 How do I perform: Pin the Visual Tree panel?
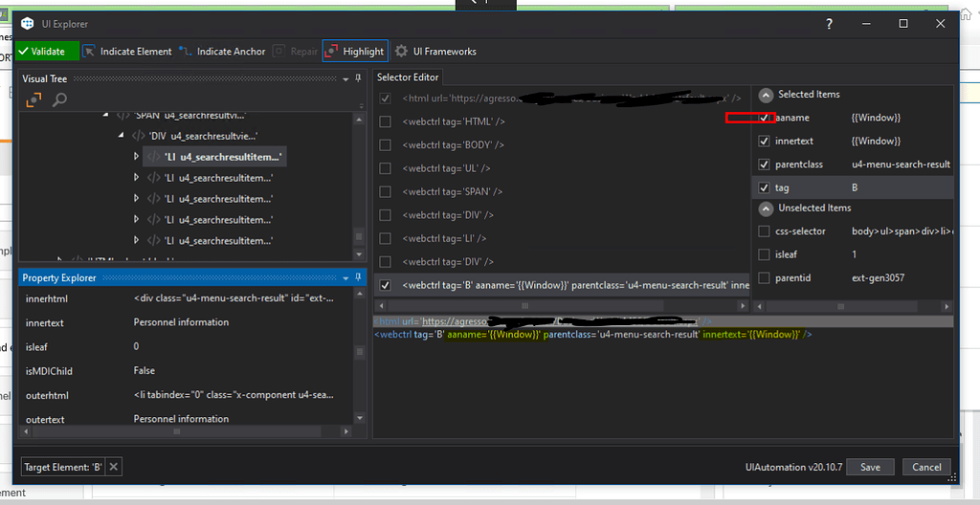click(358, 78)
